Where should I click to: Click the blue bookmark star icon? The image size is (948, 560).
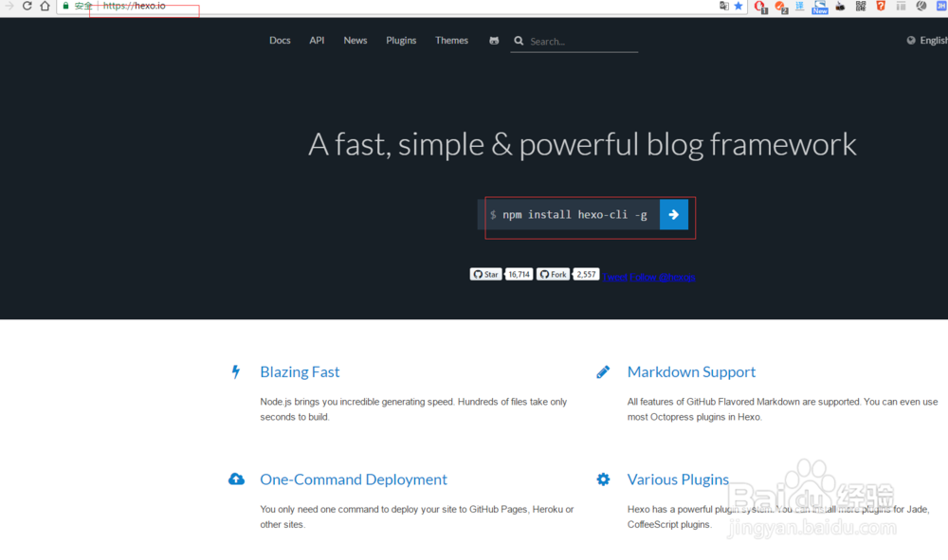coord(738,6)
